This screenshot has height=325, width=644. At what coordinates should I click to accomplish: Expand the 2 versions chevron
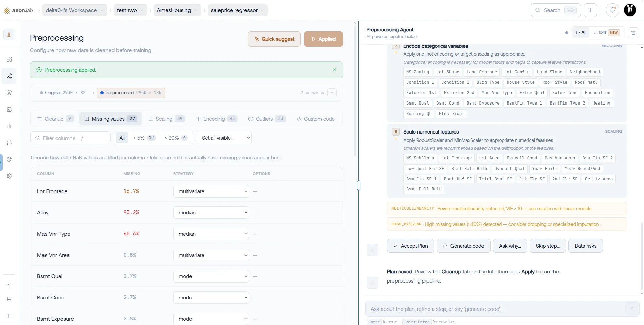[332, 93]
